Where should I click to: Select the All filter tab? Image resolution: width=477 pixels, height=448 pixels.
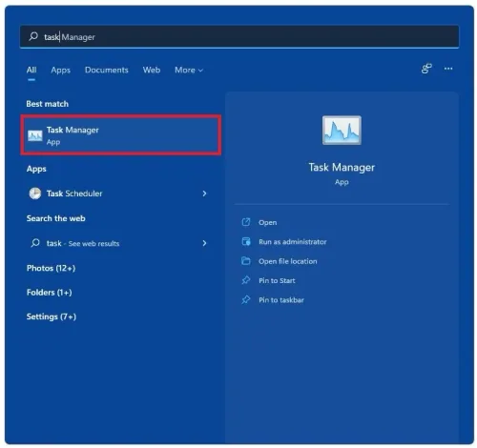[31, 70]
